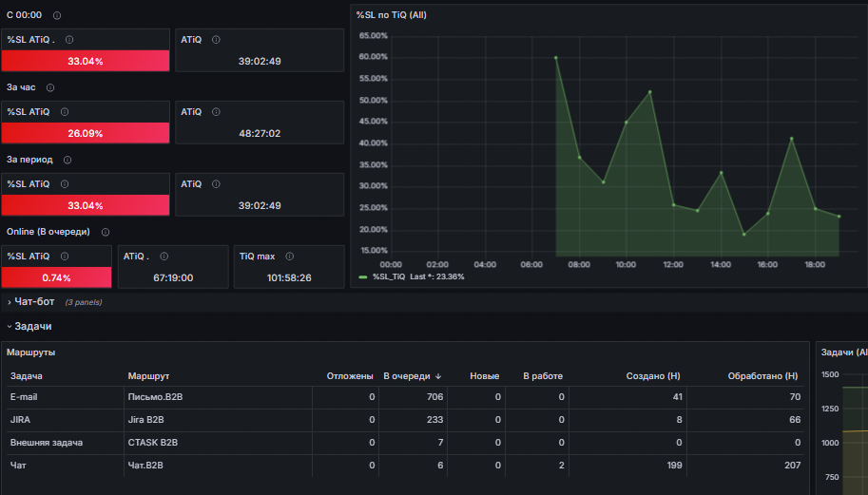Open the Маршруты panel title menu
Viewport: 868px width, 495px height.
tap(31, 352)
